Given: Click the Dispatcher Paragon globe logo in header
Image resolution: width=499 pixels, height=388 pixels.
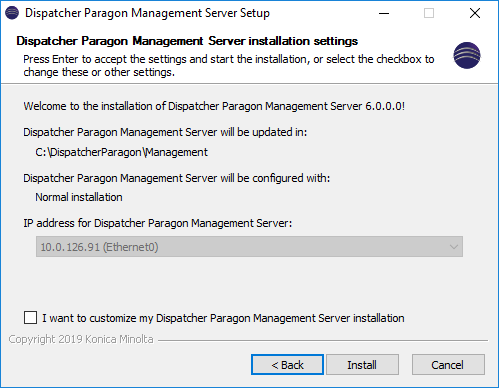Looking at the screenshot, I should coord(467,55).
